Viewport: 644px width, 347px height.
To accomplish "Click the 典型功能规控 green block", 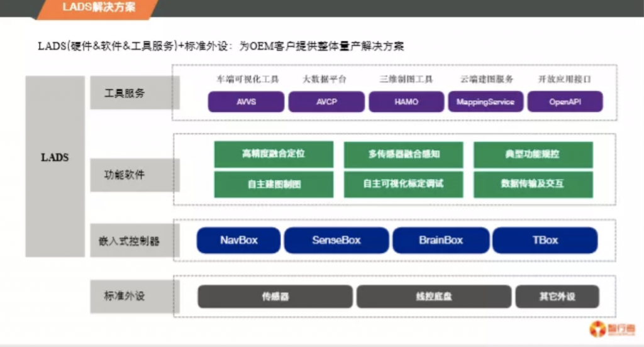I will click(533, 155).
